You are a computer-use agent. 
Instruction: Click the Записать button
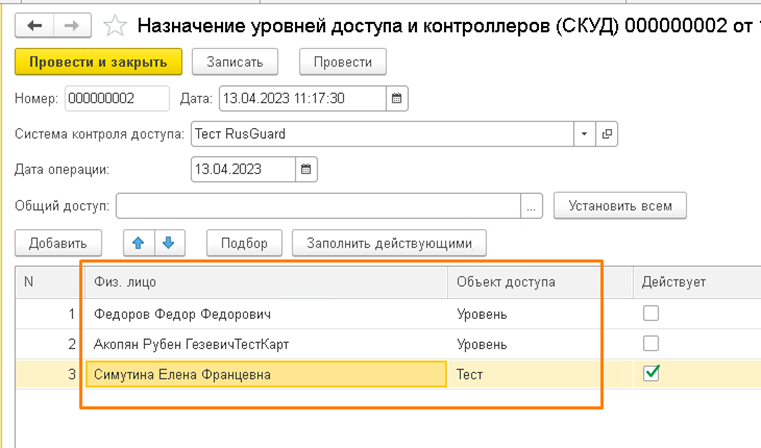235,62
